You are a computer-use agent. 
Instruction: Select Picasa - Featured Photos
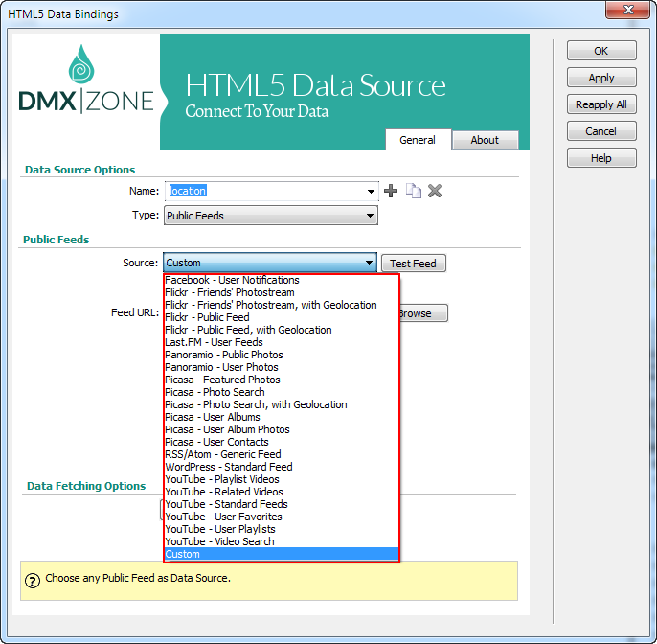(x=282, y=379)
